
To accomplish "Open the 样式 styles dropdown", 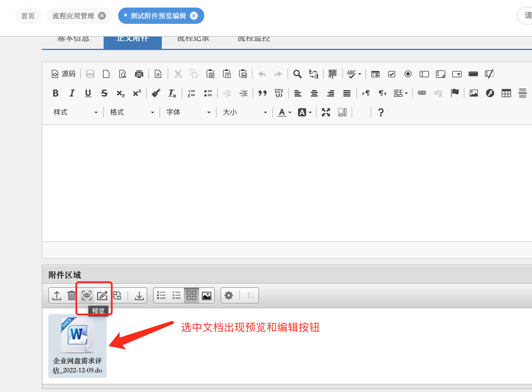I will pyautogui.click(x=75, y=112).
